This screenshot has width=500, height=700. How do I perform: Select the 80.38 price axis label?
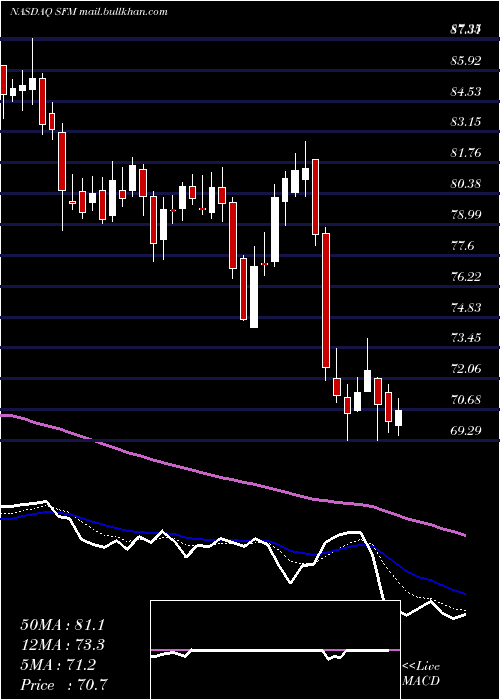click(x=466, y=183)
